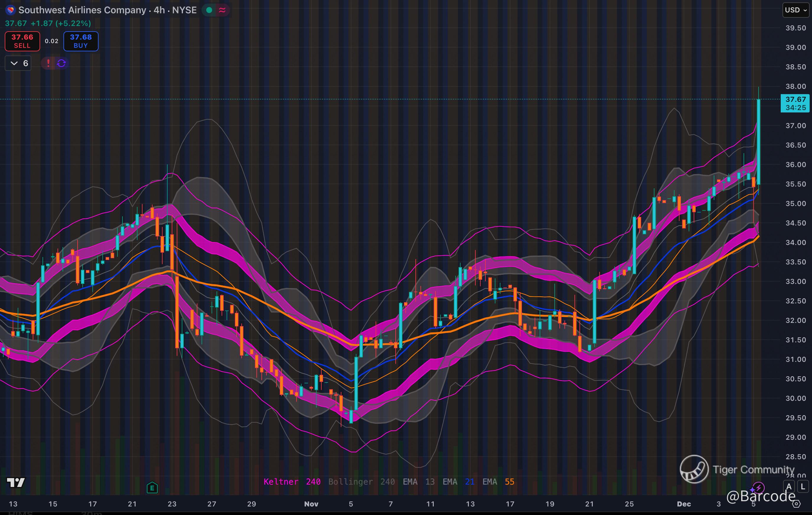This screenshot has height=515, width=812.
Task: Click the pink approximate-data wave icon
Action: 222,10
